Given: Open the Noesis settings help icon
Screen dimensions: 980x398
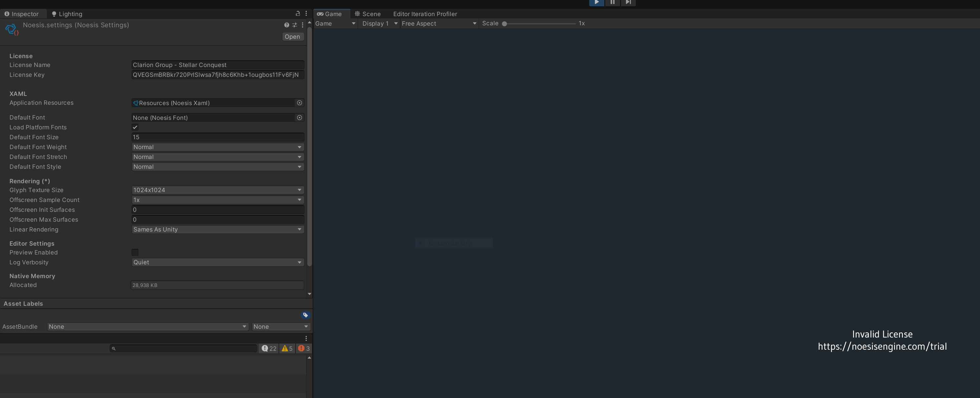Looking at the screenshot, I should click(286, 25).
